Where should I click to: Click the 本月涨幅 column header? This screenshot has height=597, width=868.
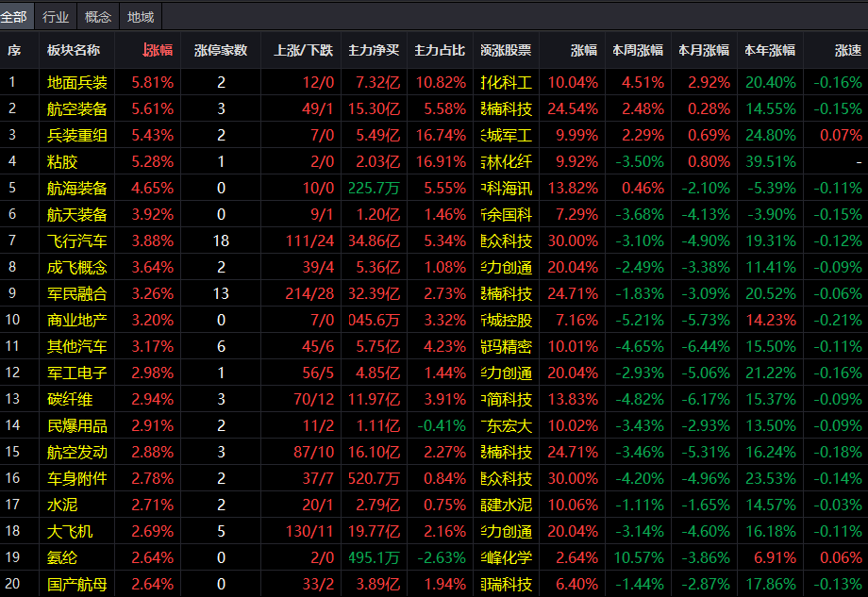click(704, 50)
